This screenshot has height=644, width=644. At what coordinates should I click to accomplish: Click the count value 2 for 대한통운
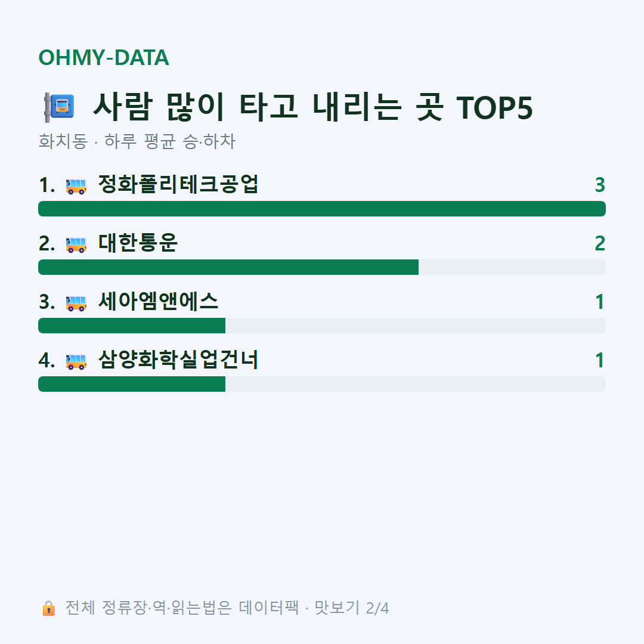[x=600, y=243]
